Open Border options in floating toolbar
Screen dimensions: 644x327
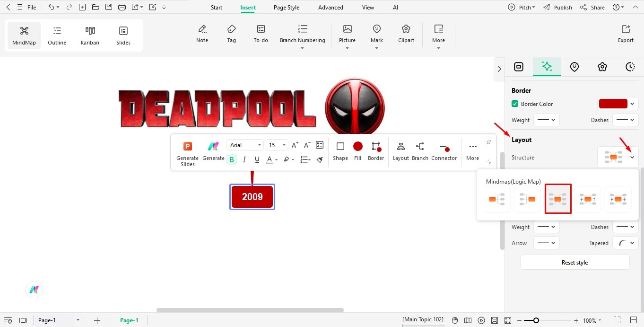(376, 151)
